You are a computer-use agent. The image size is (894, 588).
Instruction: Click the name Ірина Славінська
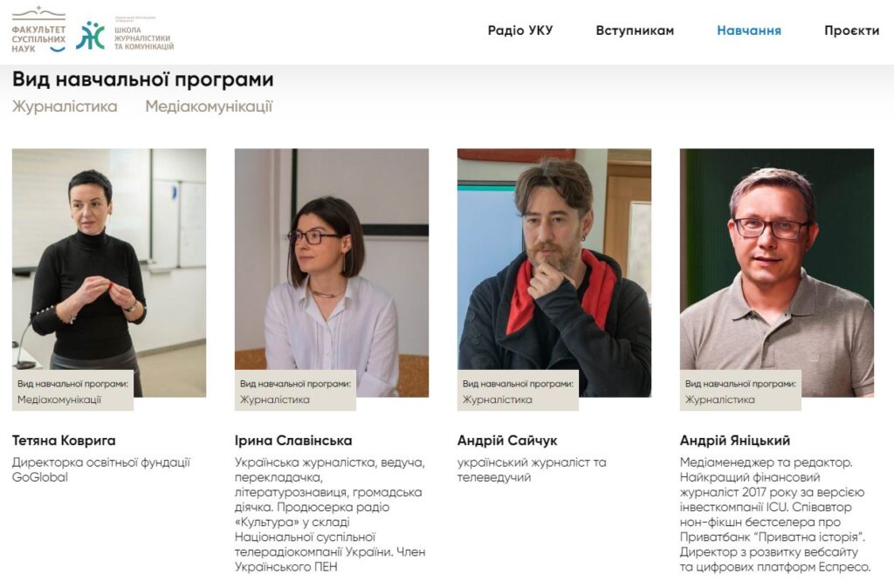[x=293, y=441]
